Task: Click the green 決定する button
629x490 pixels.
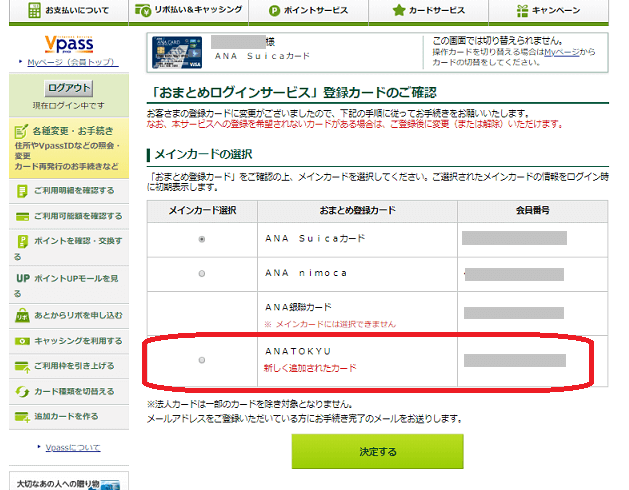Action: click(377, 451)
